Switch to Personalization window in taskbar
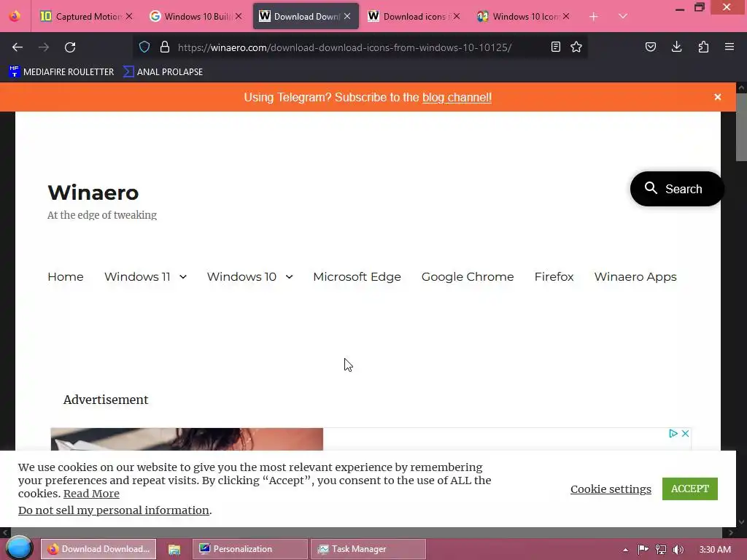 250,549
